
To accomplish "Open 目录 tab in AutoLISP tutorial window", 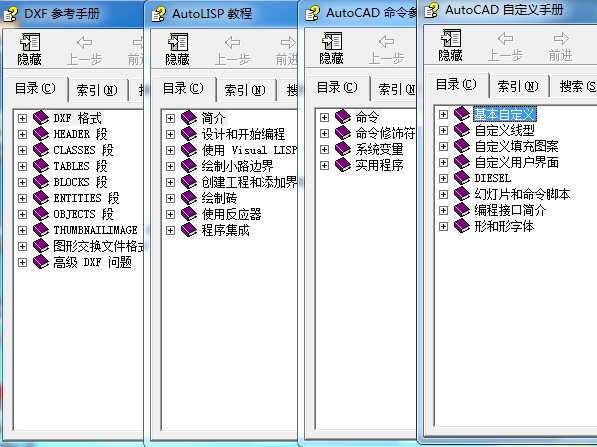I will pyautogui.click(x=183, y=89).
